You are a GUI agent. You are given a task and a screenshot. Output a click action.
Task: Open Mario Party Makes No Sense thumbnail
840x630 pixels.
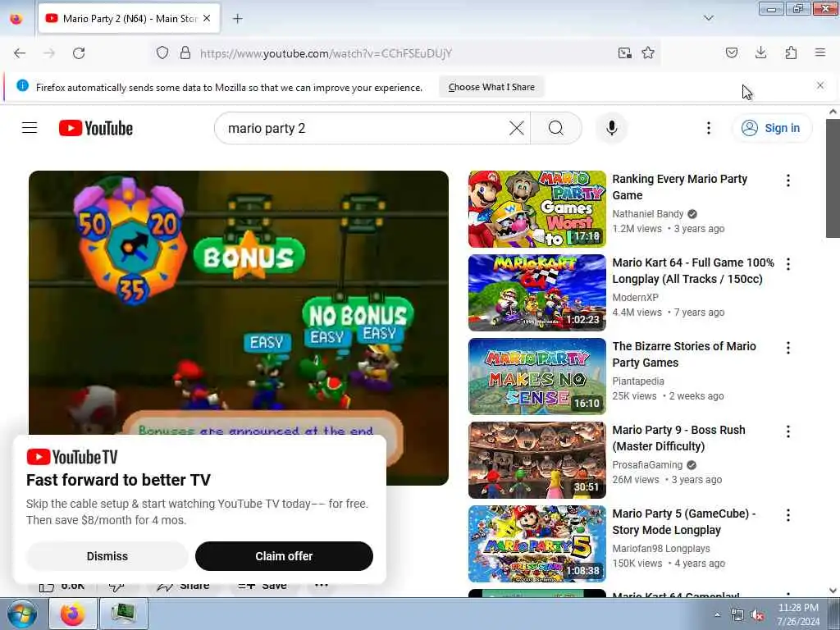click(537, 376)
